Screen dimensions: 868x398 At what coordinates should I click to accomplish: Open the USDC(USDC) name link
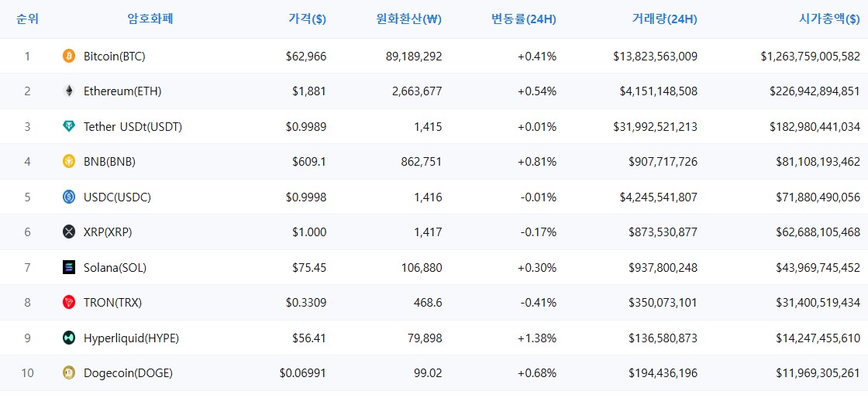(117, 197)
